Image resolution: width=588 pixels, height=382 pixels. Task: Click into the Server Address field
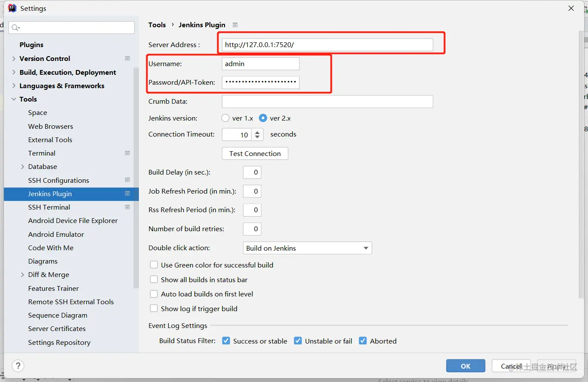point(327,45)
